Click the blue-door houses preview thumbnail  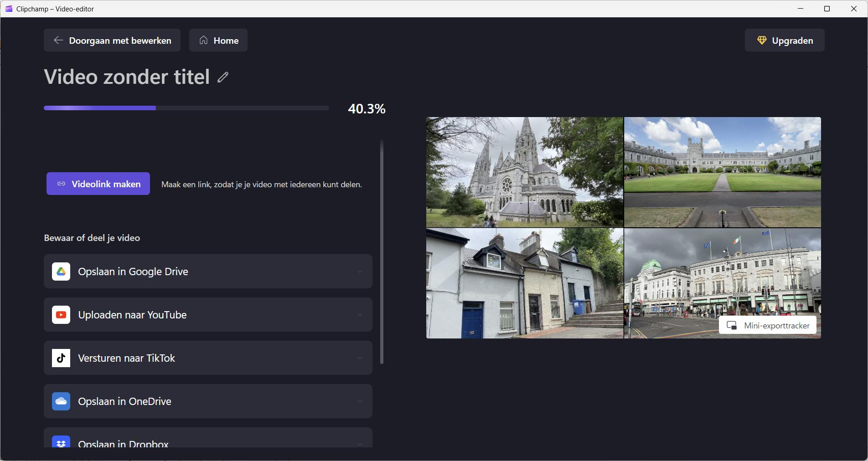525,283
